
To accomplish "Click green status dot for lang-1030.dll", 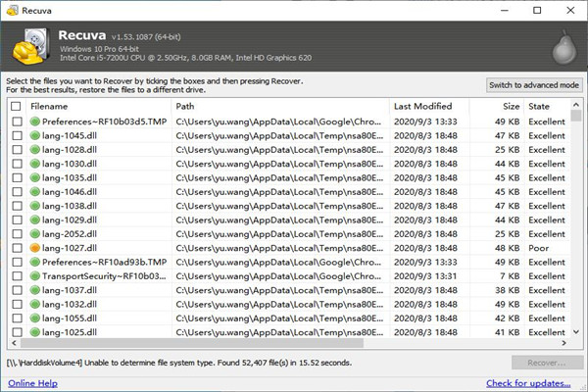I will point(35,164).
